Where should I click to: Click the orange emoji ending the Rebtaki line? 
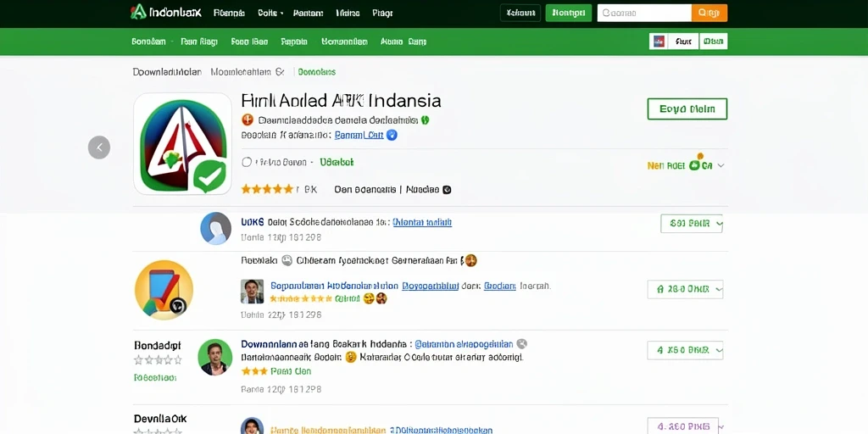(471, 260)
